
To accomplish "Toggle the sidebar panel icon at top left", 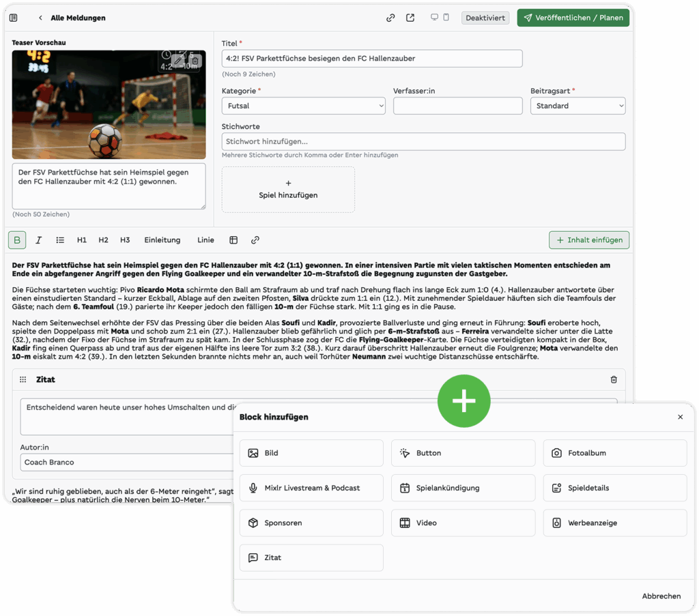I will (x=14, y=18).
